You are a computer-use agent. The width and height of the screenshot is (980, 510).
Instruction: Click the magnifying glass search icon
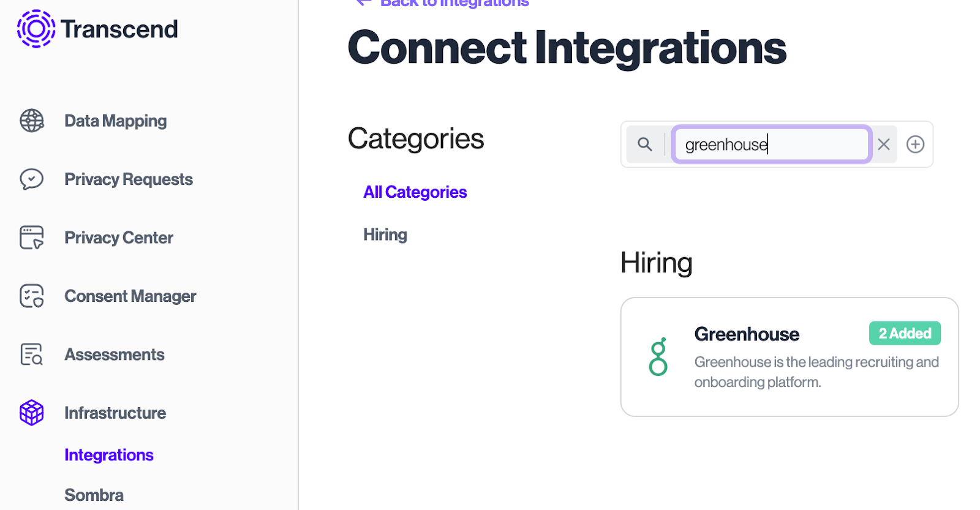[x=644, y=144]
